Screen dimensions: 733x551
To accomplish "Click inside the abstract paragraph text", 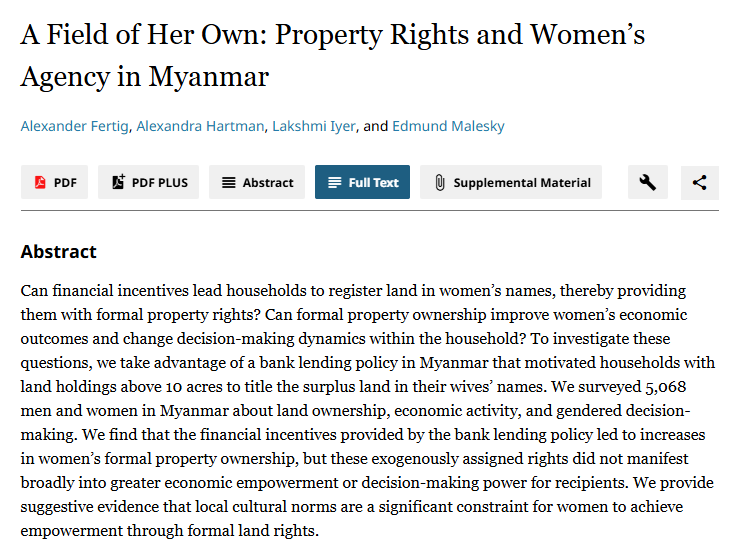I will coord(367,410).
